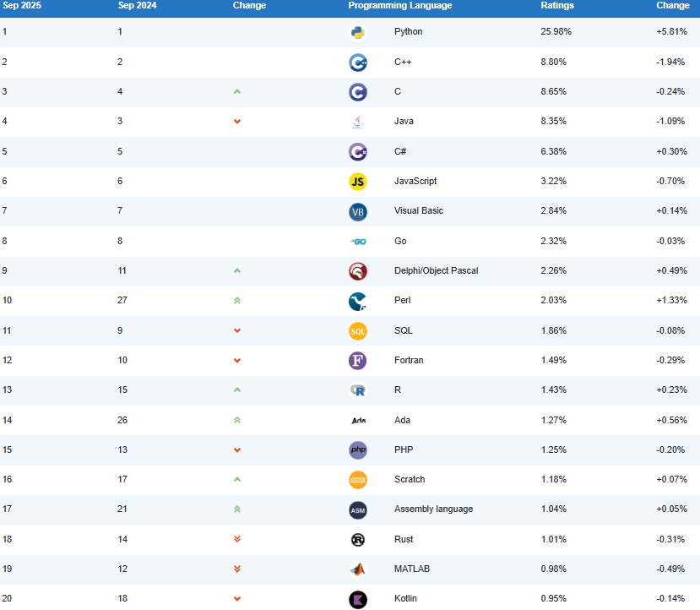Click the Rust gear logo icon
Screen dimensions: 700x610
(x=358, y=539)
